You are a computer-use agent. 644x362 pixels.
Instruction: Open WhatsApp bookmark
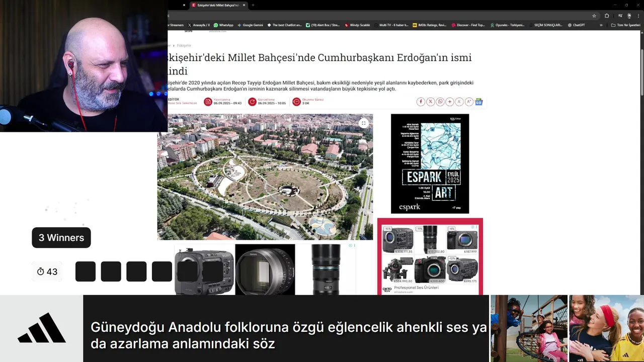click(223, 25)
